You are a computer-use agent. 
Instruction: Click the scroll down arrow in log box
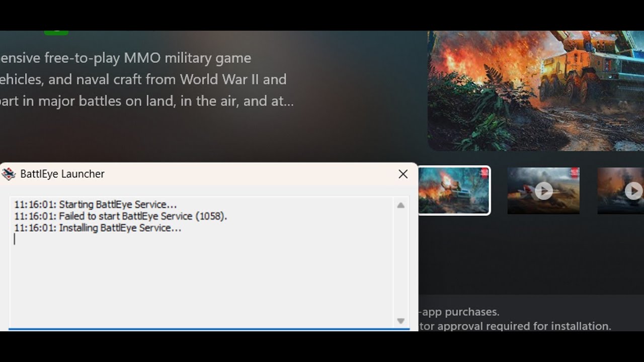coord(400,321)
